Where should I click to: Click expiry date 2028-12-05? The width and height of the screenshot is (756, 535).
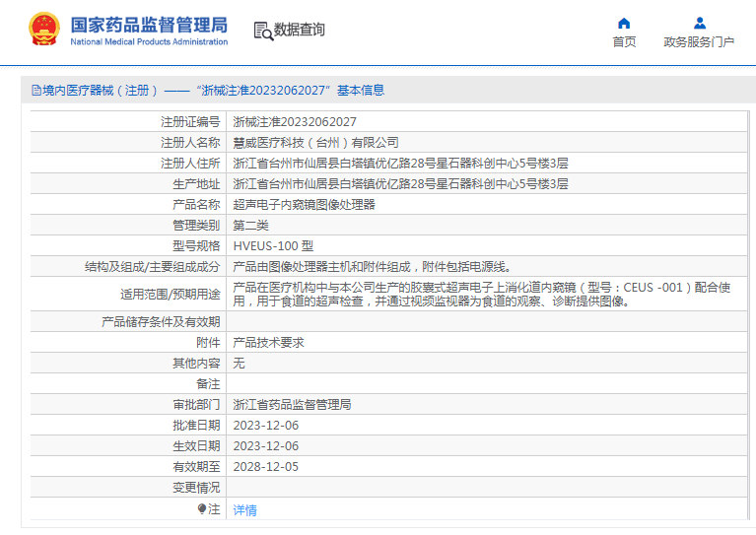point(266,467)
